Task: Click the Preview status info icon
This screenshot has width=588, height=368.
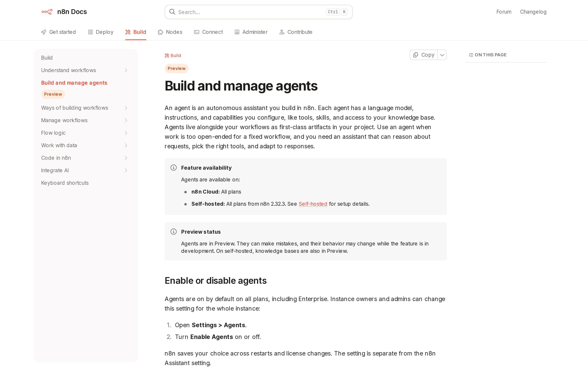Action: (173, 231)
